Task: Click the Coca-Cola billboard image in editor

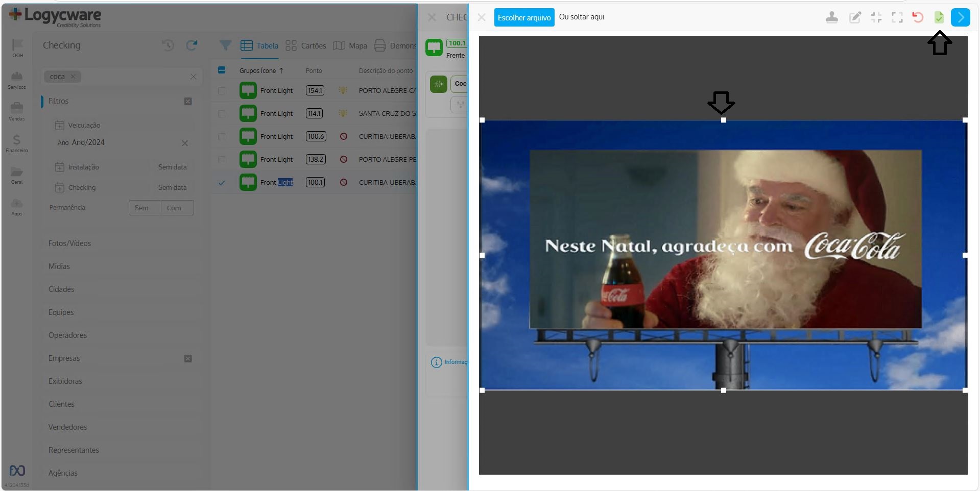Action: tap(723, 255)
